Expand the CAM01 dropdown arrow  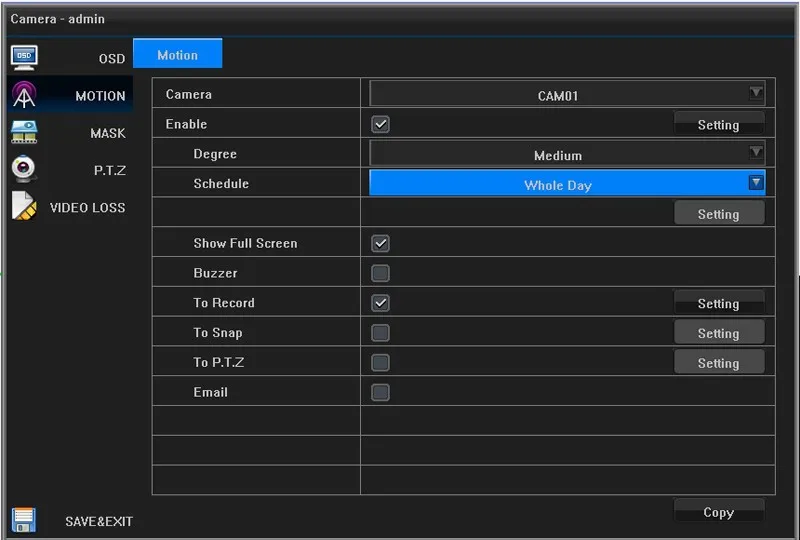(756, 93)
